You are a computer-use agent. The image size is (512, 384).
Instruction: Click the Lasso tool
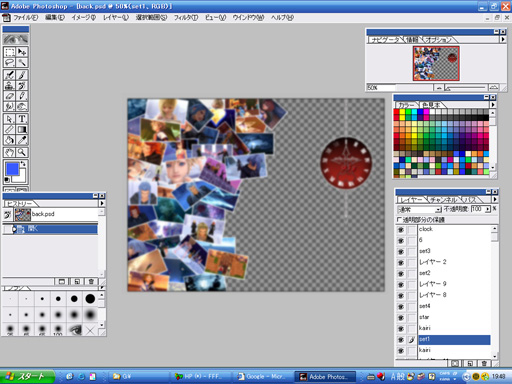click(x=10, y=63)
